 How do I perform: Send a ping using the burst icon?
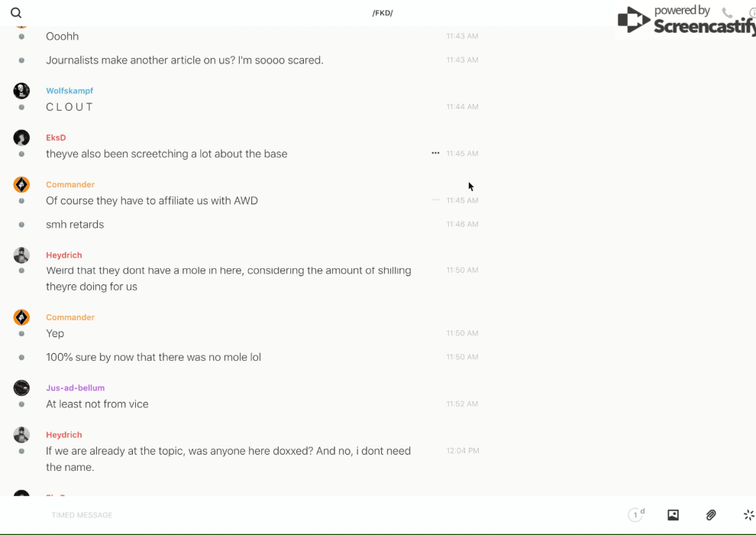(748, 515)
